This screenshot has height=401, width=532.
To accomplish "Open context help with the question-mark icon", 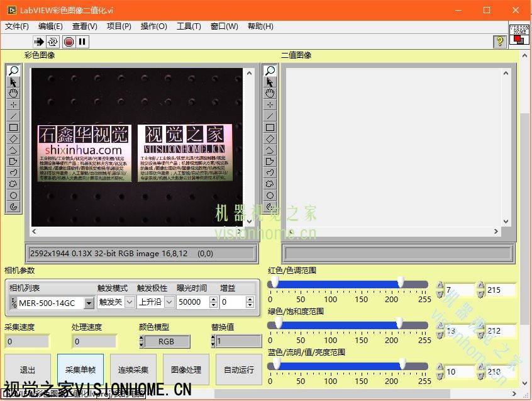I will tap(499, 42).
